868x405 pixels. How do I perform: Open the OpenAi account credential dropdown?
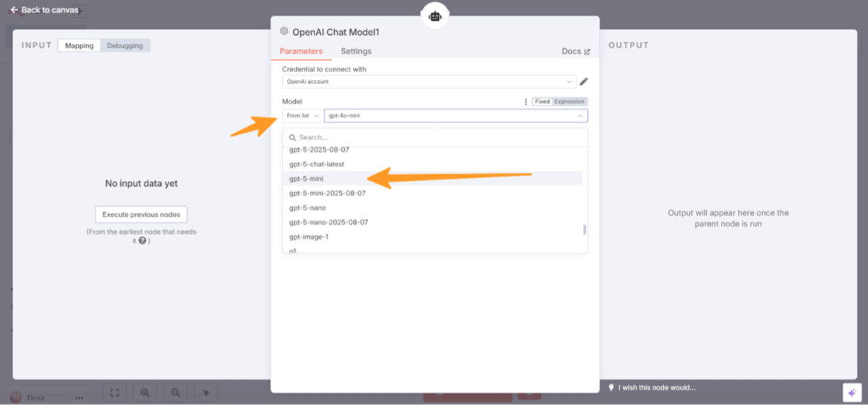(x=429, y=82)
